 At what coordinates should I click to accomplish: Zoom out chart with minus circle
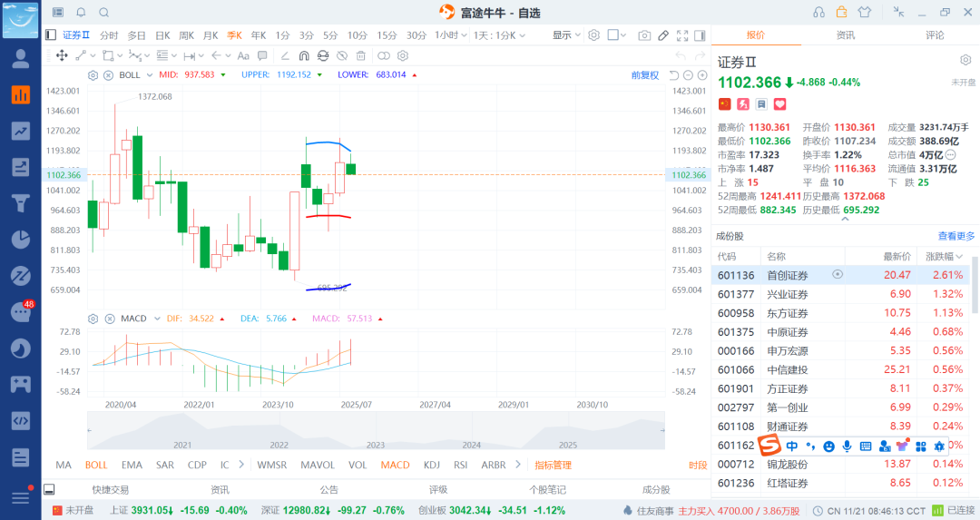click(x=688, y=75)
